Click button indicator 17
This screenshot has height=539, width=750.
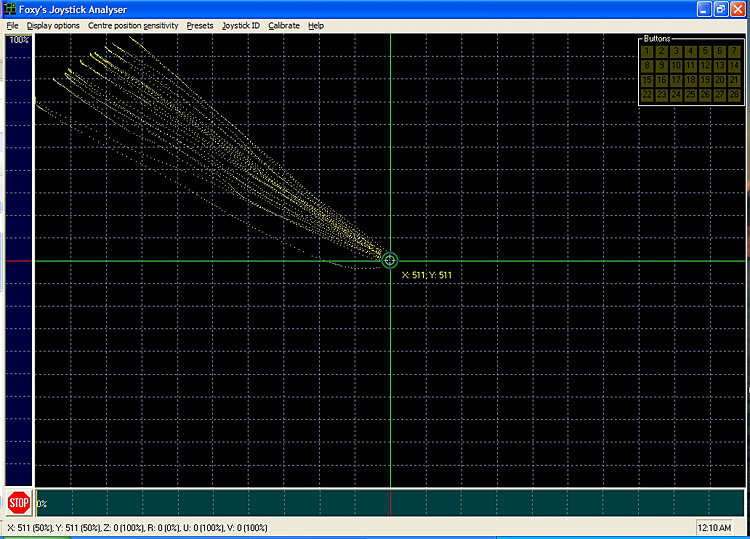(676, 81)
